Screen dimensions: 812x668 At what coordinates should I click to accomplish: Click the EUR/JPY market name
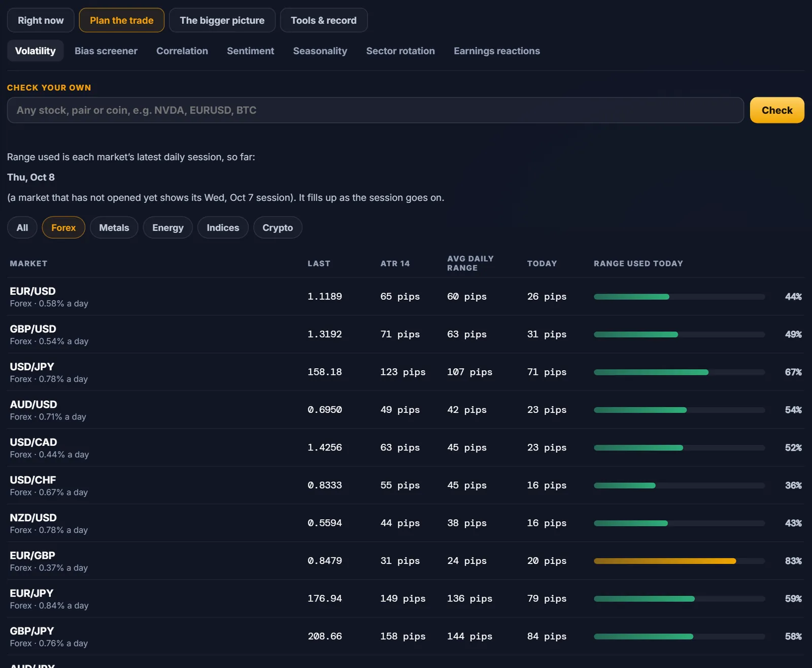coord(31,593)
